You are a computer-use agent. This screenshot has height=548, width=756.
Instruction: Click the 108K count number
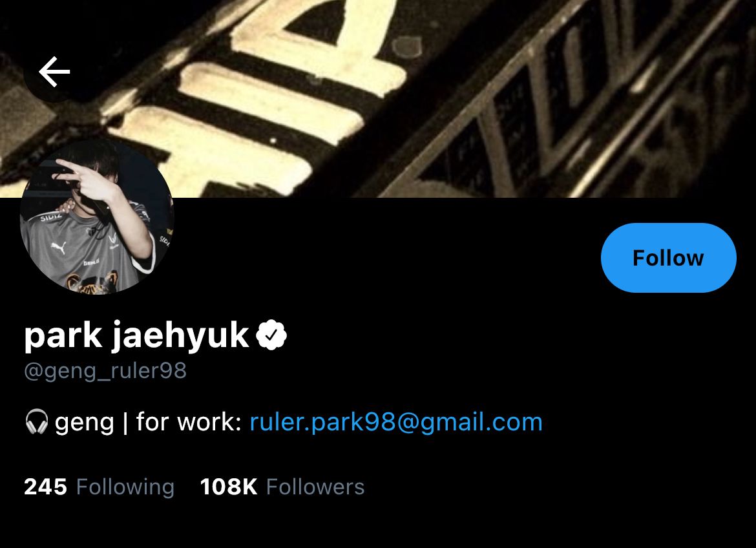point(229,487)
